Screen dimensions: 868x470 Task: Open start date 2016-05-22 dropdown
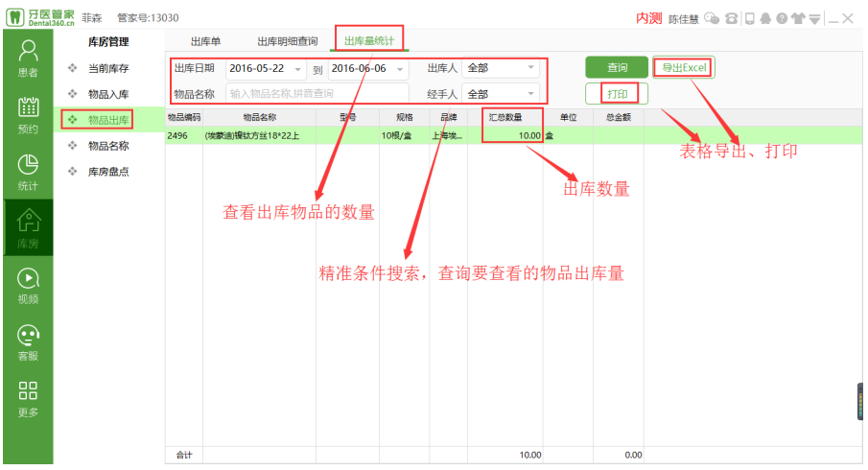click(x=298, y=69)
